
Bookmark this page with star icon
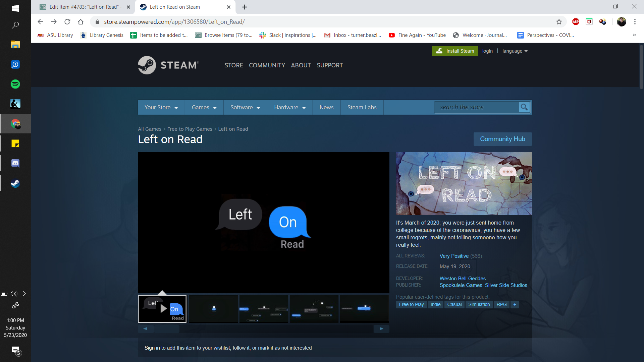(559, 22)
